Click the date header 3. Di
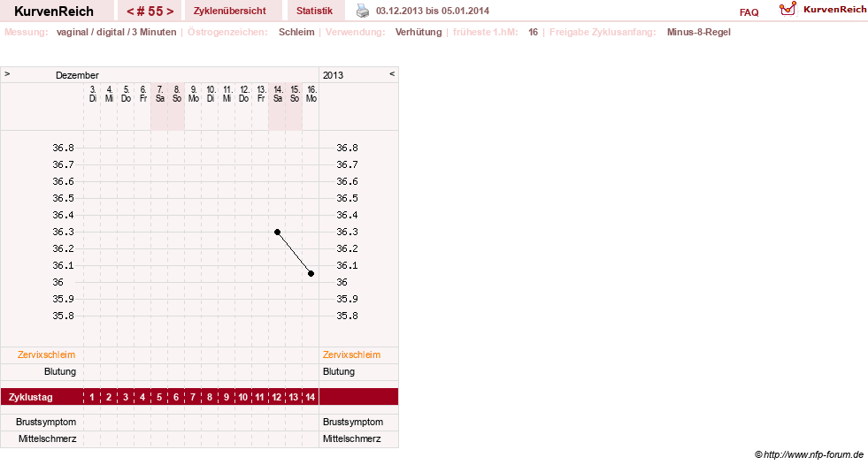 click(x=92, y=94)
